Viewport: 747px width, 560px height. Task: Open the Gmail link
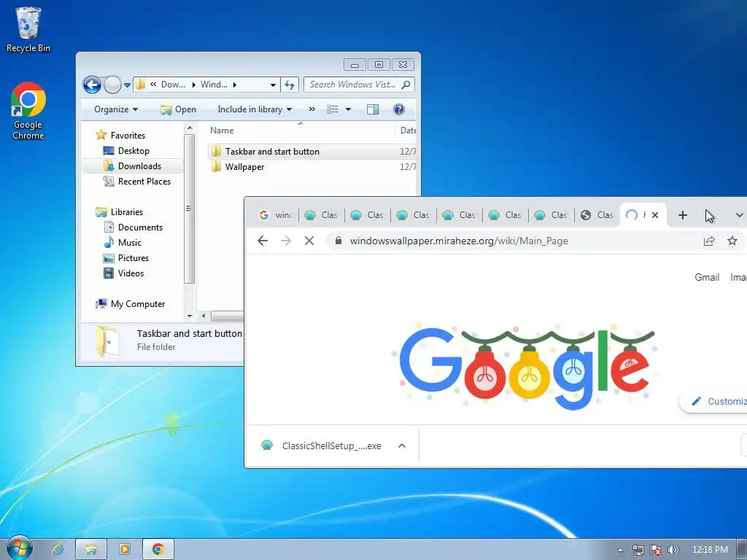pos(707,277)
